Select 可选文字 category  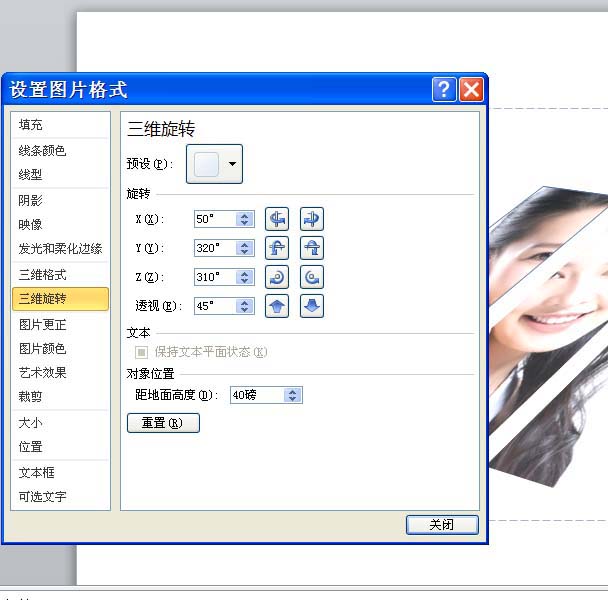(60, 497)
